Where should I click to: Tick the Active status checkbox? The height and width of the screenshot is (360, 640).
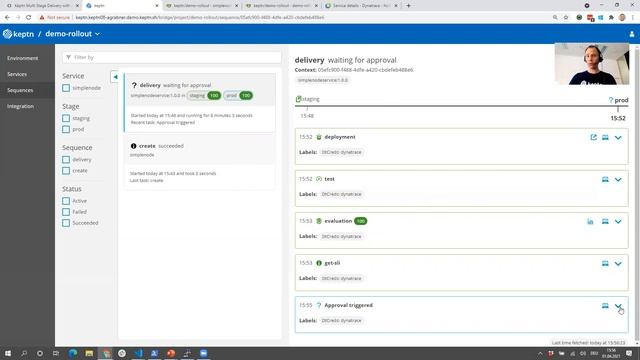[x=66, y=201]
